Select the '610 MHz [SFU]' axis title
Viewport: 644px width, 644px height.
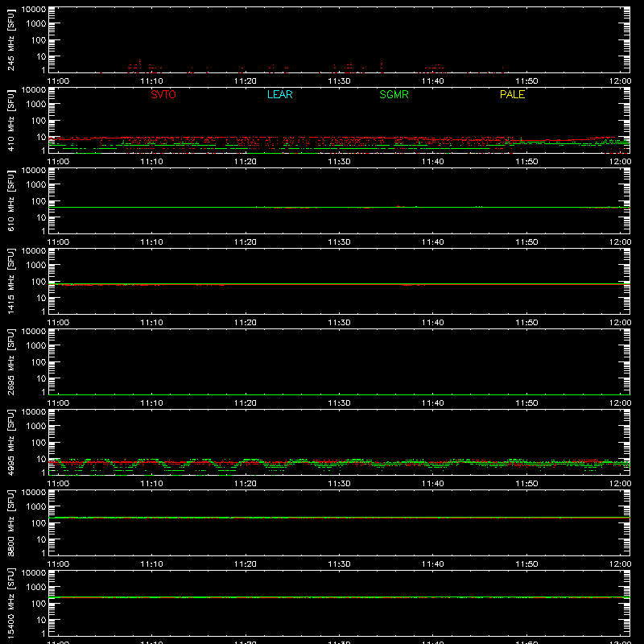pos(10,200)
